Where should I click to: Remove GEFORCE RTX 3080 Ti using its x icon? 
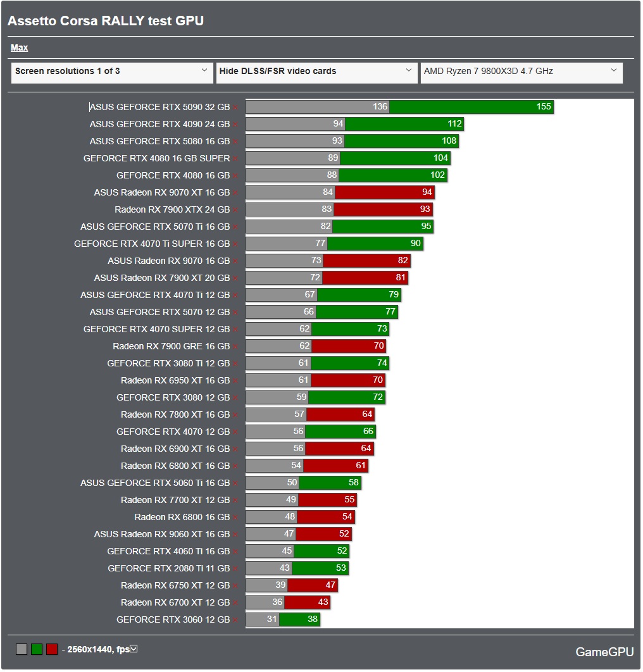pos(235,363)
